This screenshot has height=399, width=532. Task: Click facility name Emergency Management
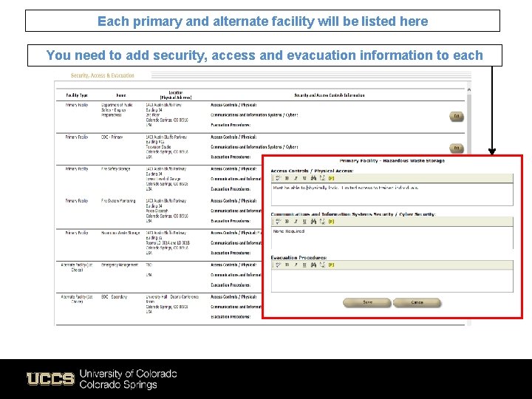(x=120, y=265)
